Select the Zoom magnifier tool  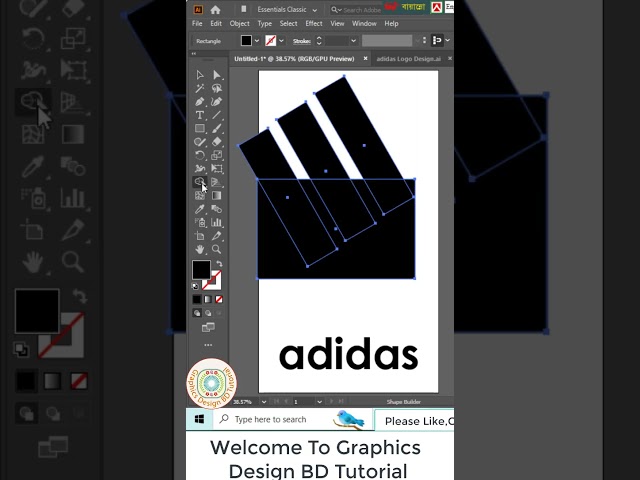point(217,249)
